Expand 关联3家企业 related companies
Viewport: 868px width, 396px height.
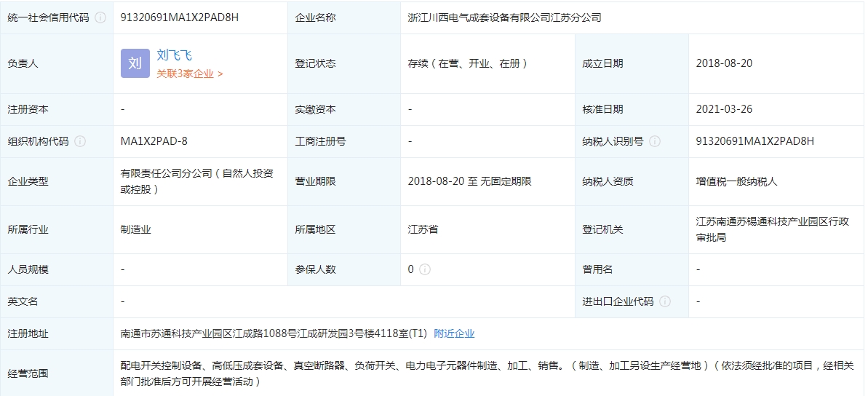190,74
